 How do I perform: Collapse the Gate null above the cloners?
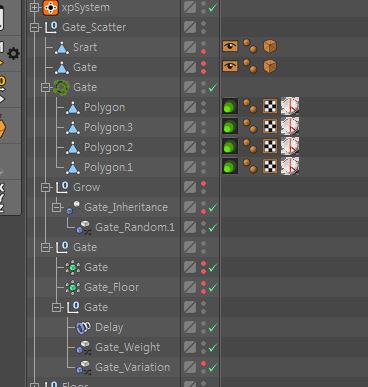46,248
